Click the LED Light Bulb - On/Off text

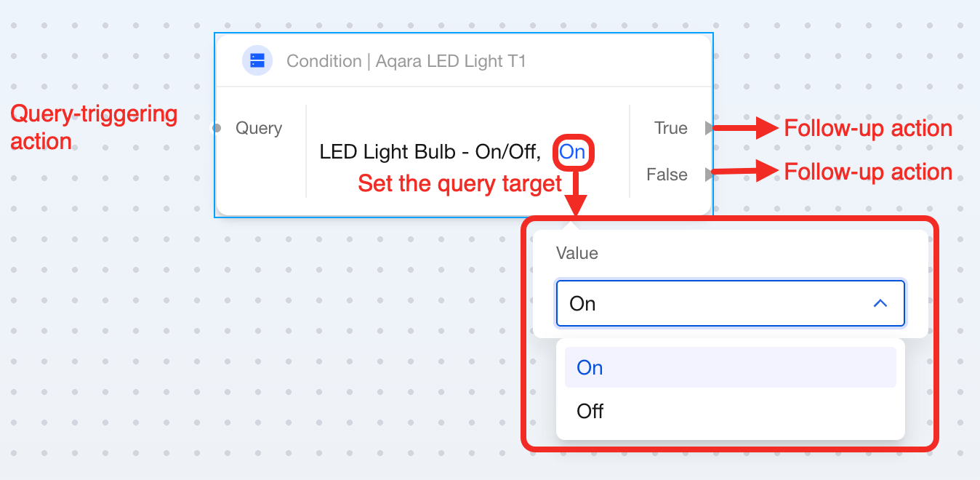point(430,152)
